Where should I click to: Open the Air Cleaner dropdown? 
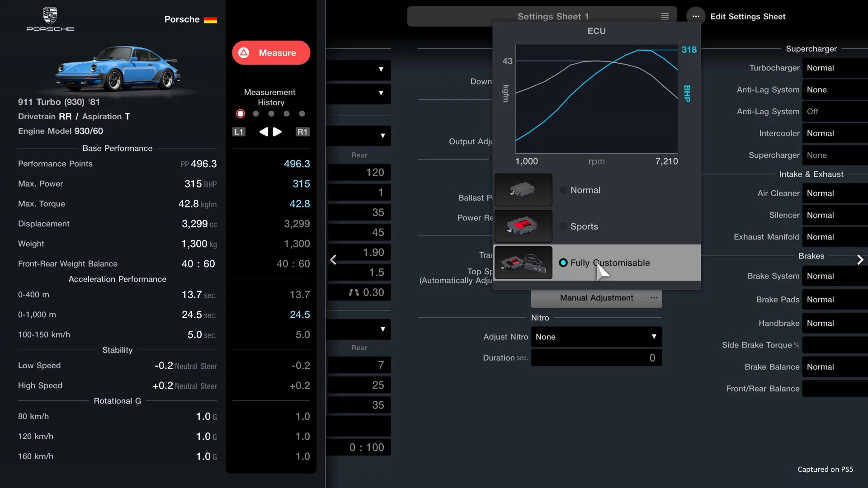[835, 193]
